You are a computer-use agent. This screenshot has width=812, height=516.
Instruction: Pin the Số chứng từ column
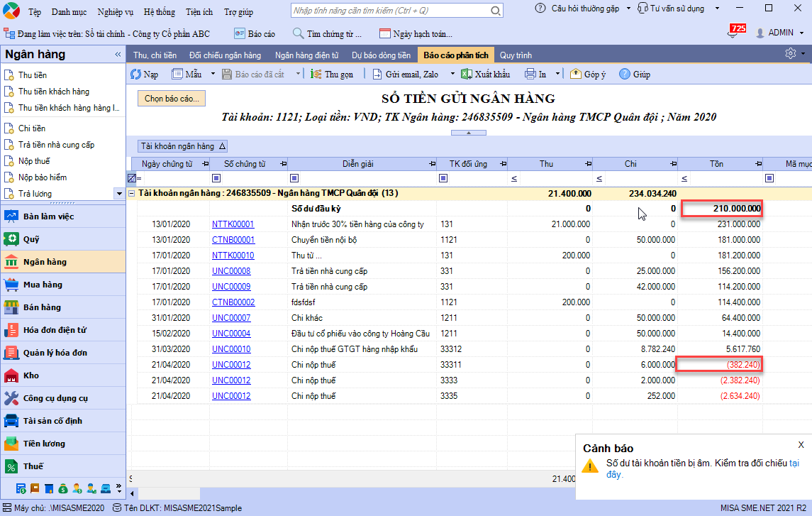point(284,164)
